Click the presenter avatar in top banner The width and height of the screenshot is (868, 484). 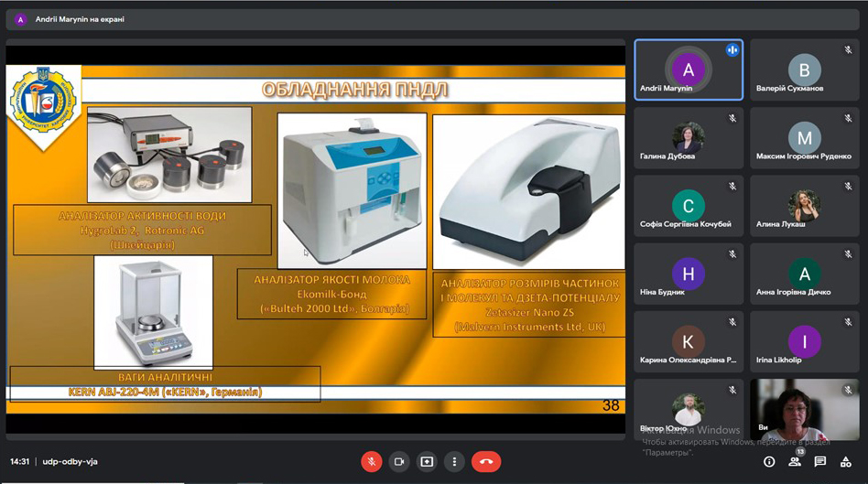[x=21, y=19]
